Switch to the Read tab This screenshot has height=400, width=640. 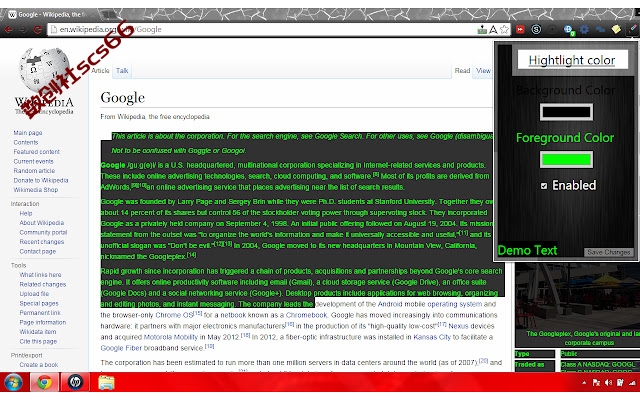462,71
